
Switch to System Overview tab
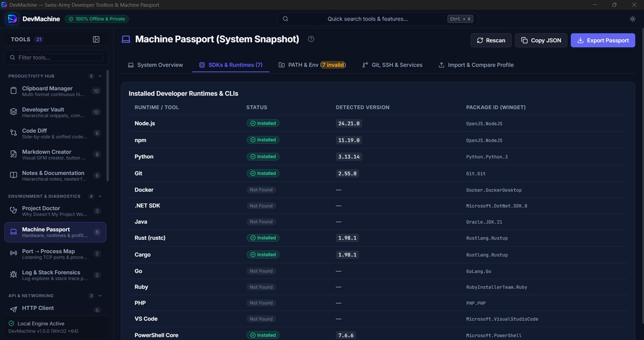(156, 65)
